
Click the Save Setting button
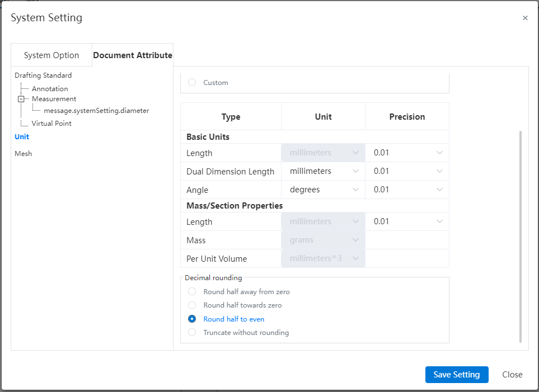(457, 375)
